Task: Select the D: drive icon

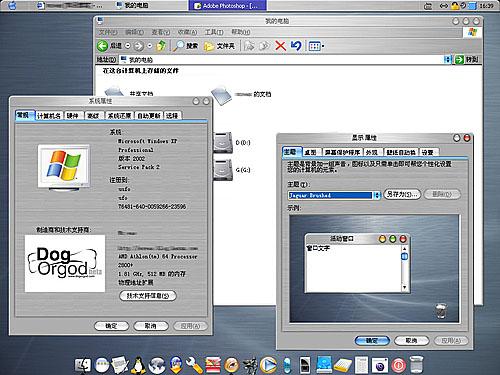Action: tap(223, 142)
